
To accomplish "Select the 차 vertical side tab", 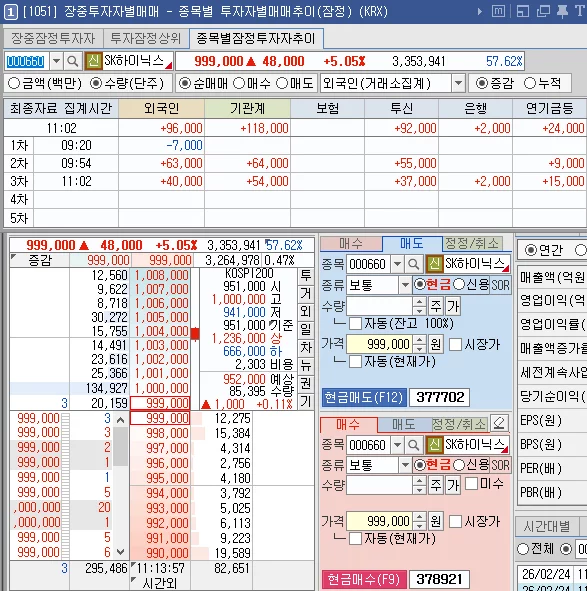I will (x=305, y=348).
